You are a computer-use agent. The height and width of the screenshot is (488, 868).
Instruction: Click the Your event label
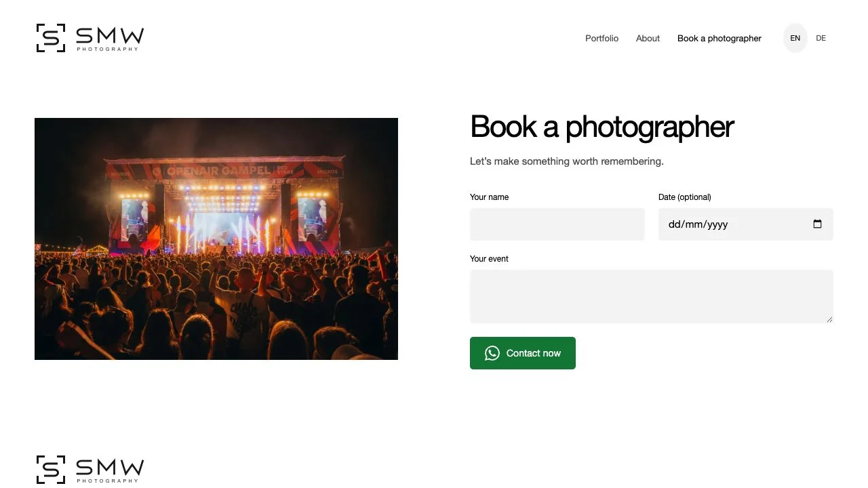pyautogui.click(x=489, y=259)
